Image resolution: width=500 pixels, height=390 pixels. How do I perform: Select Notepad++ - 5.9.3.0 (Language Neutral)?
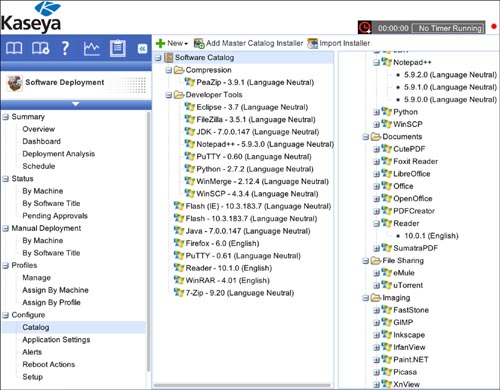[x=265, y=144]
